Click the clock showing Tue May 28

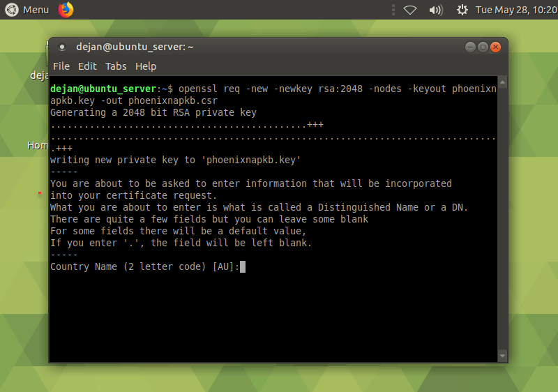pos(516,10)
